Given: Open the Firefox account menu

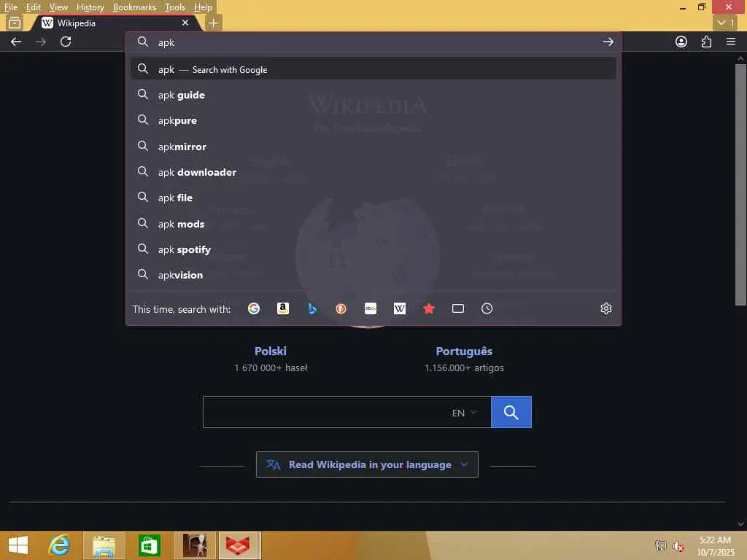Looking at the screenshot, I should [681, 42].
